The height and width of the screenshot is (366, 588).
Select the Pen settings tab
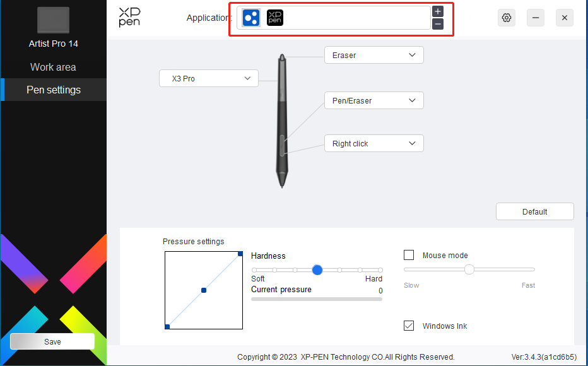53,90
